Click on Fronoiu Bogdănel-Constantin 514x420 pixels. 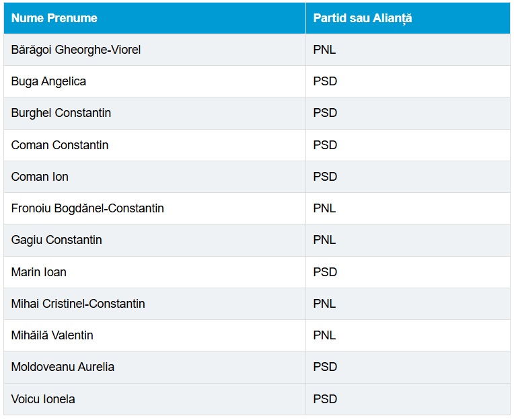click(87, 208)
